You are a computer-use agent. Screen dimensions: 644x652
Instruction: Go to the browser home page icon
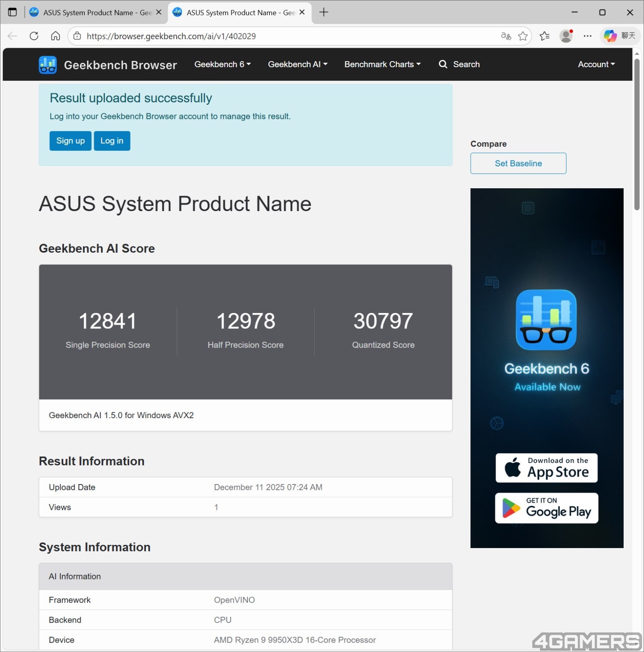tap(55, 36)
